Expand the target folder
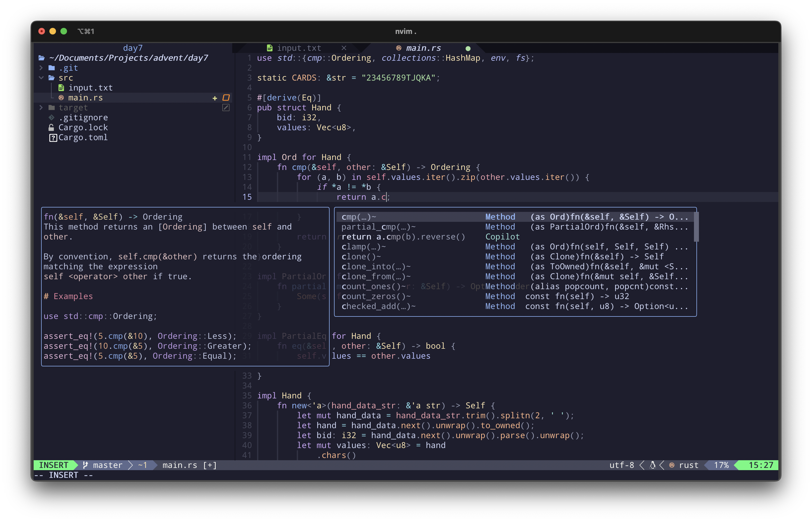Viewport: 812px width, 522px height. [x=41, y=107]
